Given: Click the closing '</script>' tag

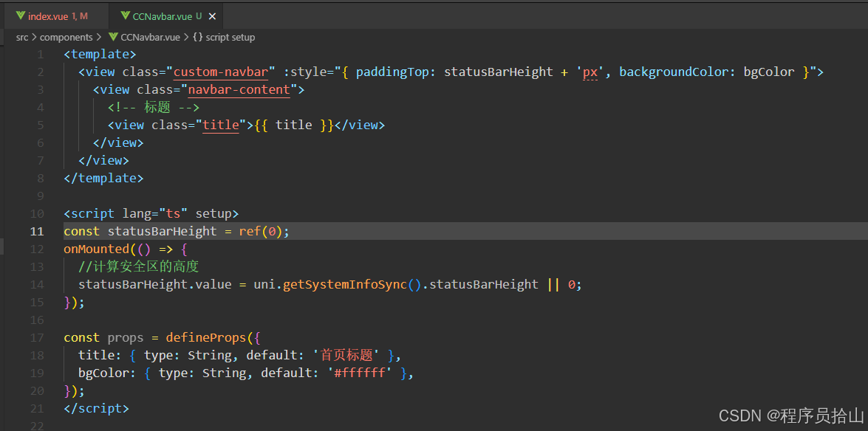Looking at the screenshot, I should point(96,408).
